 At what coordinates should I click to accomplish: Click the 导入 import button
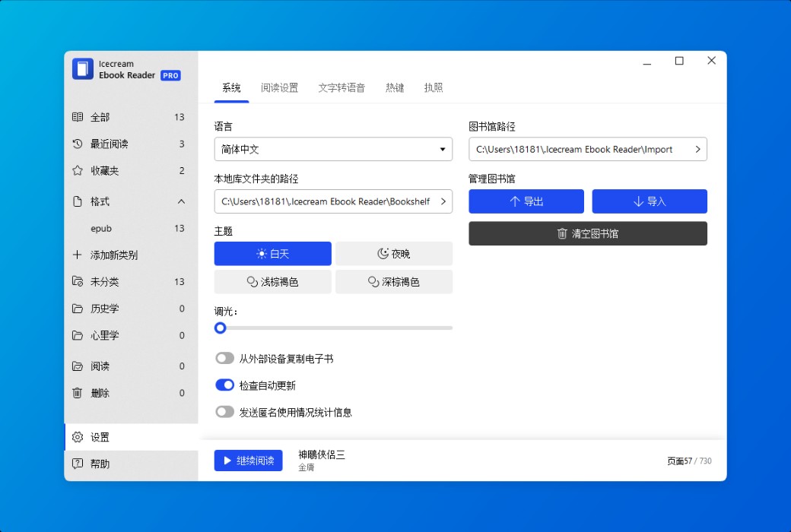pyautogui.click(x=650, y=201)
